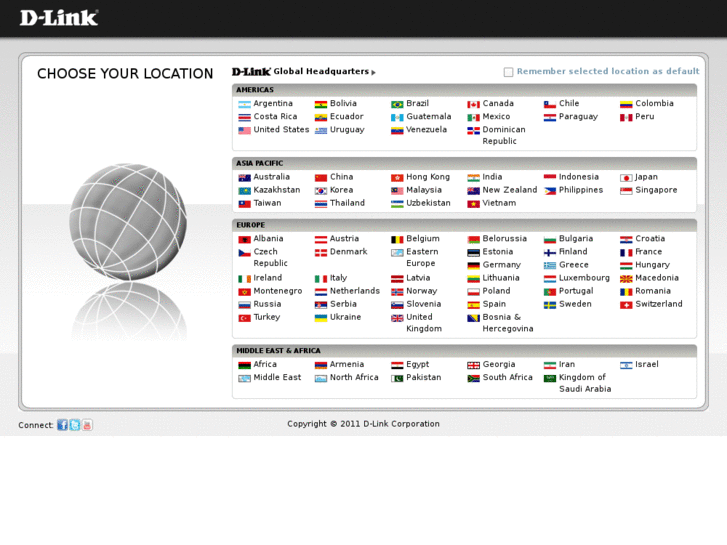Click the Germany flag icon
727x545 pixels.
tap(473, 265)
